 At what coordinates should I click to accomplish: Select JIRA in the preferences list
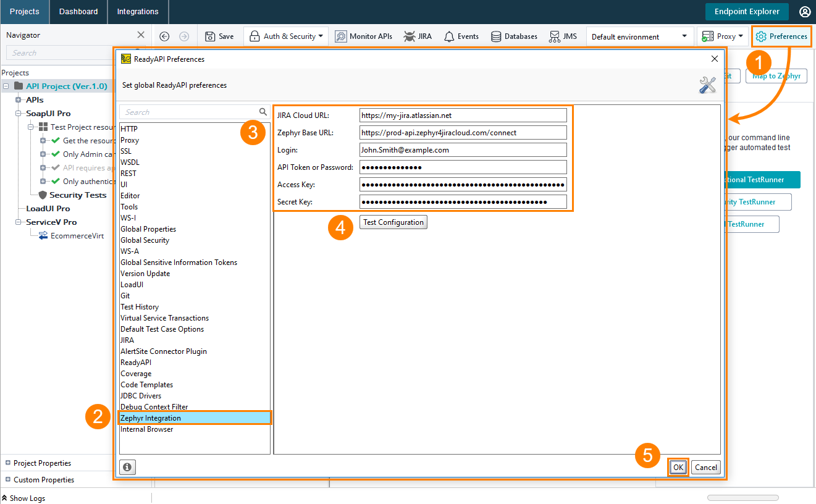[x=127, y=340]
